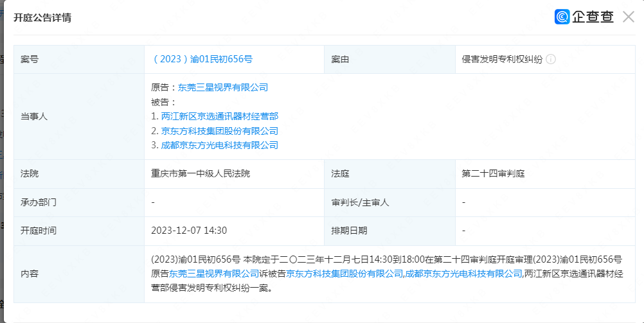Click the 案号 label cell
Image resolution: width=644 pixels, height=323 pixels.
[79, 60]
